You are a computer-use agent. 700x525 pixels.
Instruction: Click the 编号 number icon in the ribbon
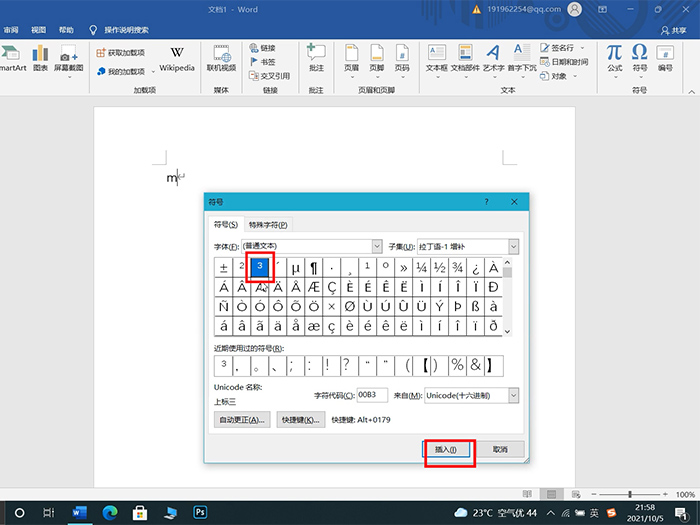pos(665,58)
